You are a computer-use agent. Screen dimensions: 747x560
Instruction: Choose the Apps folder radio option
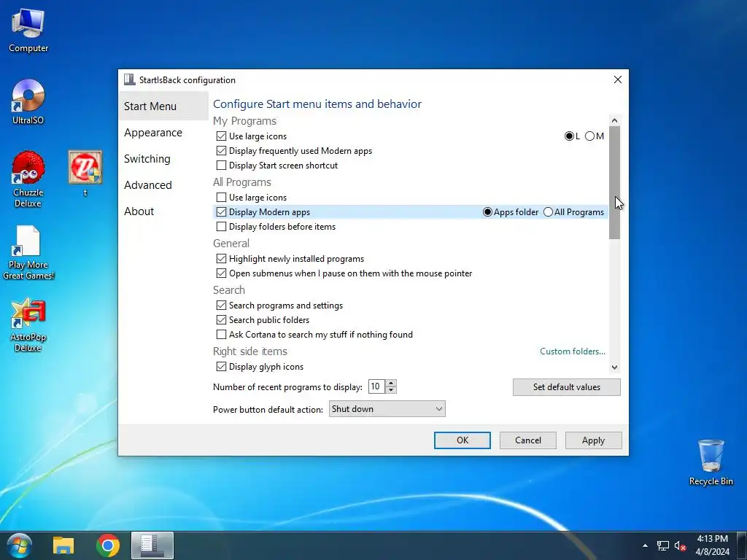click(487, 212)
